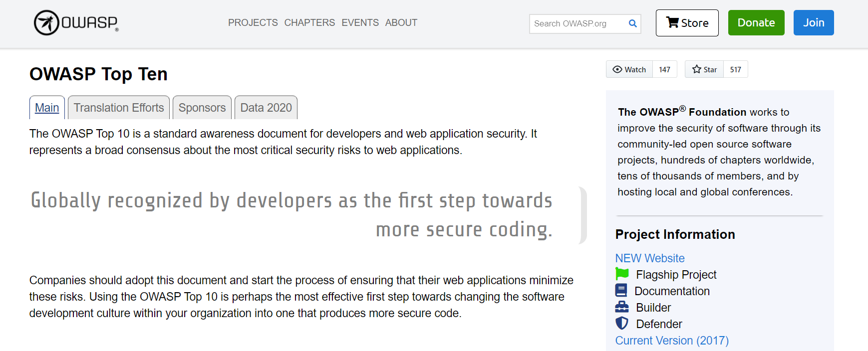Open the ABOUT menu

coord(401,23)
